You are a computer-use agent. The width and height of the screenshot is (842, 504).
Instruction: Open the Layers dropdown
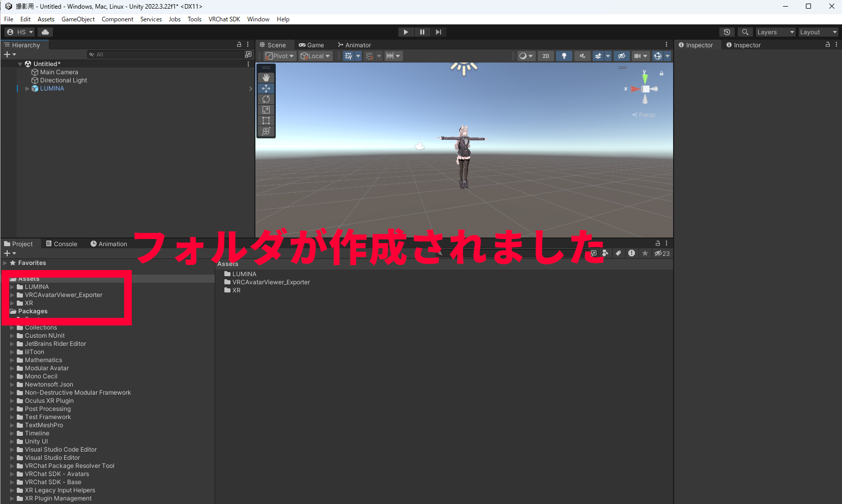pyautogui.click(x=775, y=32)
